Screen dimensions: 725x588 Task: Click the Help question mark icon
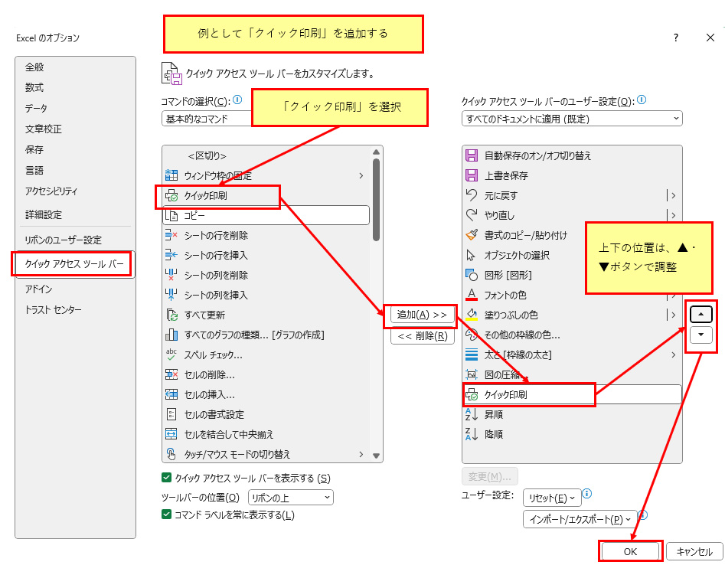click(x=675, y=38)
